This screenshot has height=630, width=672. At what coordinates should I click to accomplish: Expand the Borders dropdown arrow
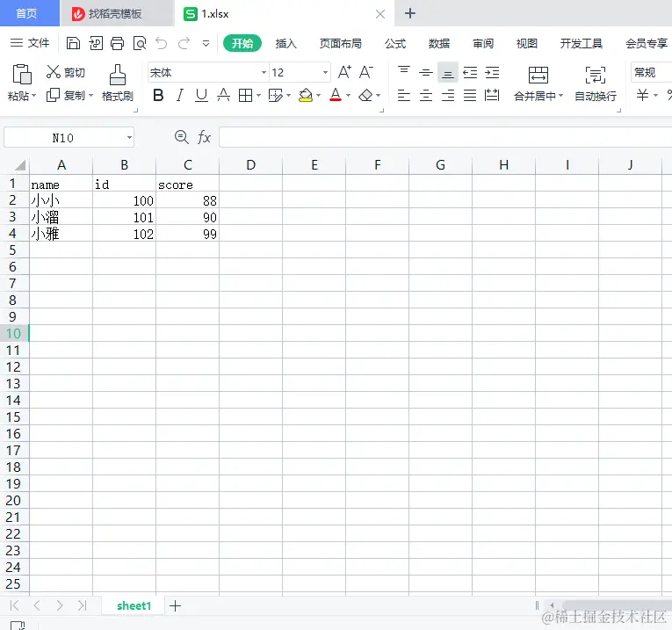tap(258, 96)
